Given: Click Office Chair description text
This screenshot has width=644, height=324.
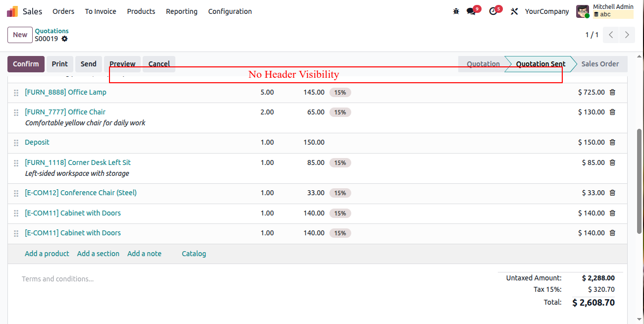Looking at the screenshot, I should (85, 123).
